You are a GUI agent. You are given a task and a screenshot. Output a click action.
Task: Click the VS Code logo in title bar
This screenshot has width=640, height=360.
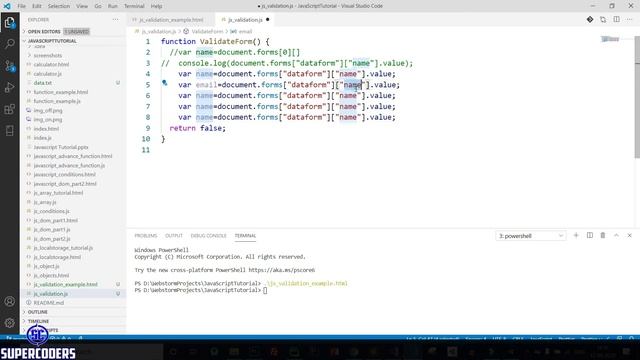(x=7, y=6)
